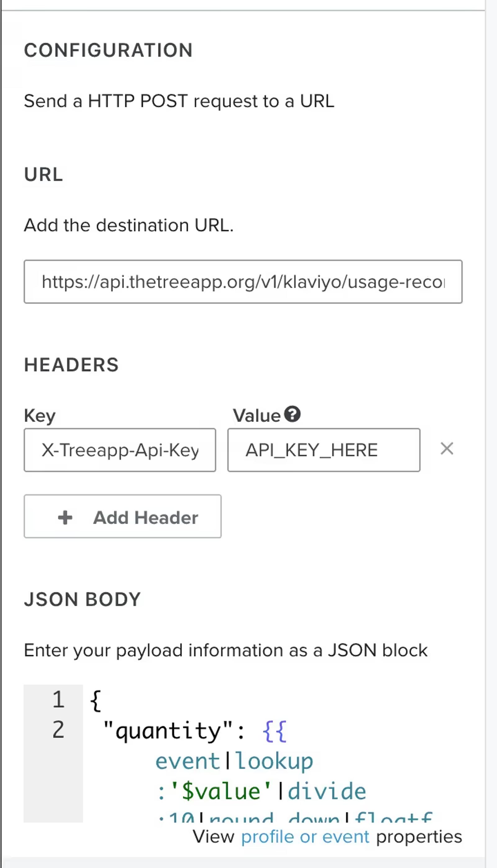Click the JSON BODY section heading
The height and width of the screenshot is (868, 497).
click(82, 599)
